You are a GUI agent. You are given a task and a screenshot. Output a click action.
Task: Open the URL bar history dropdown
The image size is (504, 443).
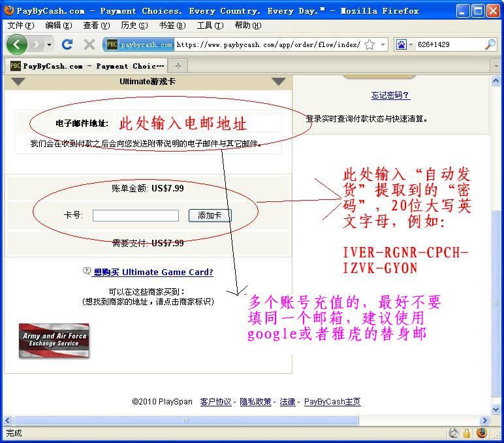pos(383,44)
